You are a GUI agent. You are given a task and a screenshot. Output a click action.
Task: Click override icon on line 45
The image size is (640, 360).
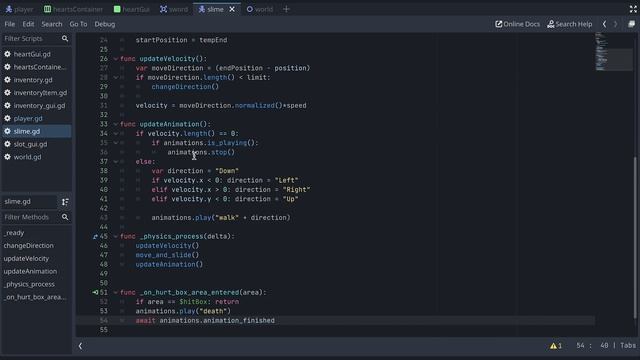click(95, 236)
